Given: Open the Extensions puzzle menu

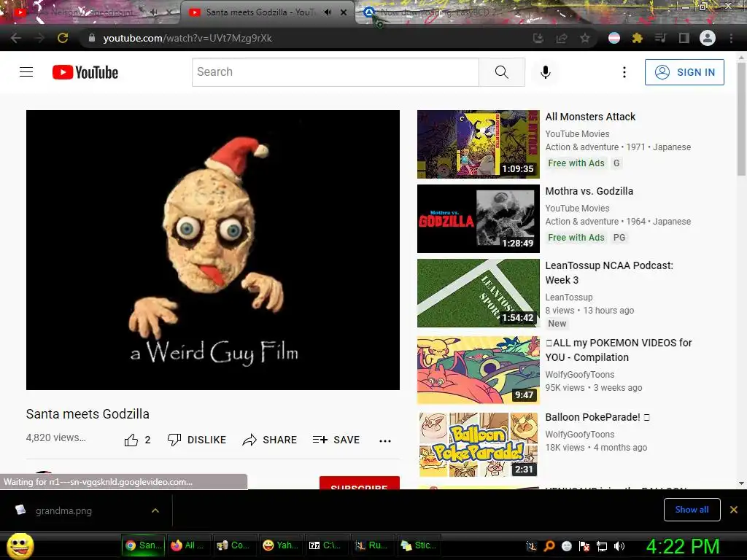Looking at the screenshot, I should [x=638, y=38].
